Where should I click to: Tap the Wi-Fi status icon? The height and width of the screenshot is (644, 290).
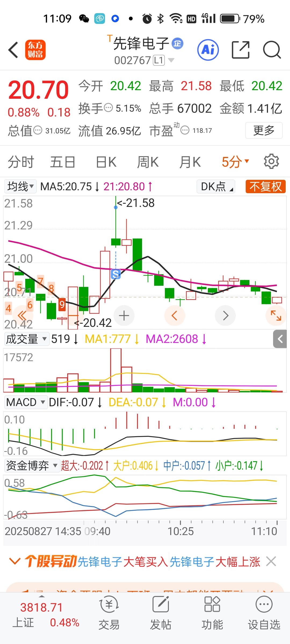pos(176,19)
